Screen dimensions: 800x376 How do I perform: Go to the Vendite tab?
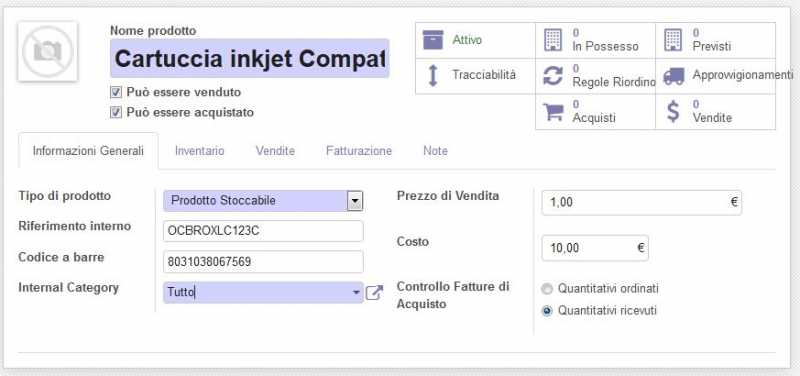[x=276, y=151]
